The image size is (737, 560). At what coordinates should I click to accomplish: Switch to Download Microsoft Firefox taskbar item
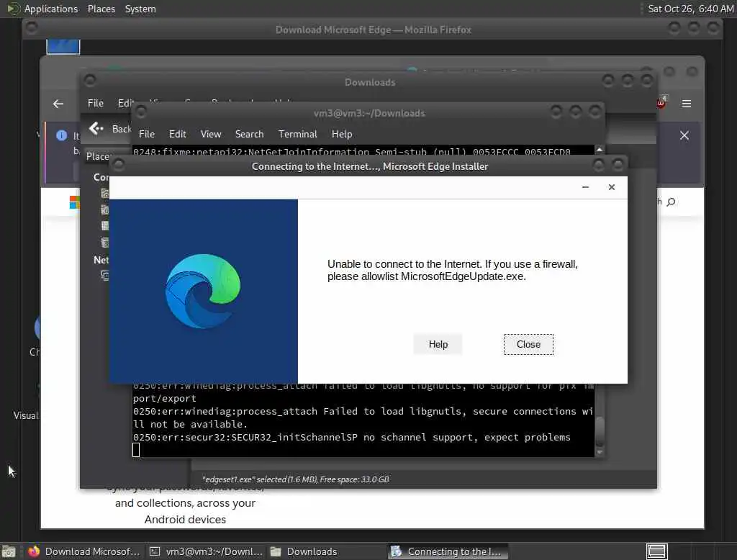tap(83, 551)
